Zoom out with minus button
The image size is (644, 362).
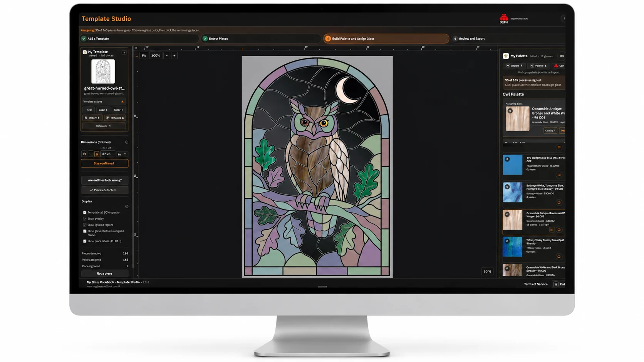(x=167, y=56)
